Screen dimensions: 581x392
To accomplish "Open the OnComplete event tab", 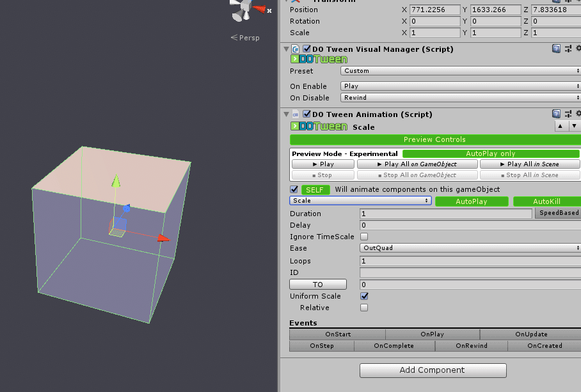I will pyautogui.click(x=394, y=346).
